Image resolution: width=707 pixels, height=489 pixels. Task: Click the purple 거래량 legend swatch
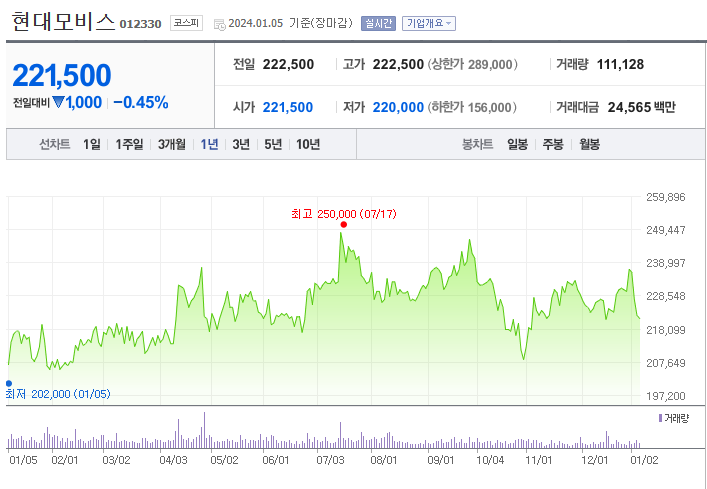click(x=661, y=418)
